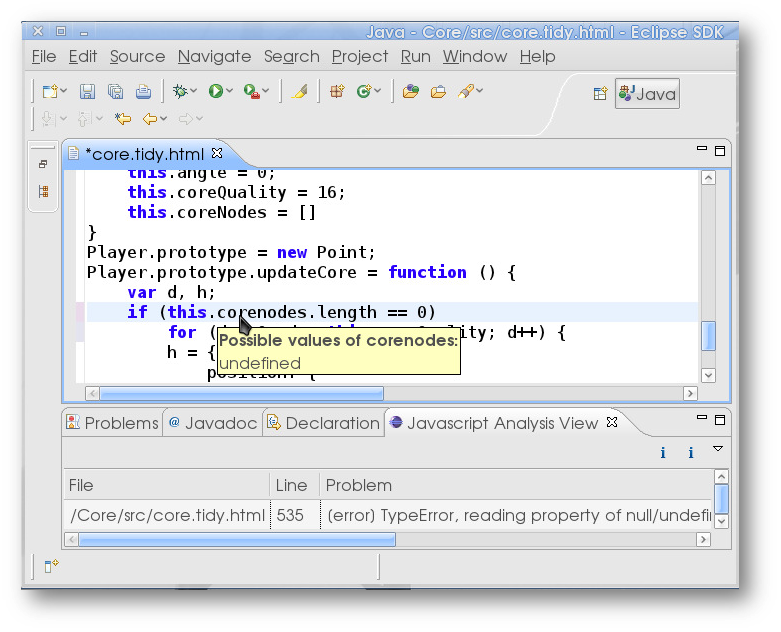Open the Run menu
The height and width of the screenshot is (632, 781).
coord(416,57)
